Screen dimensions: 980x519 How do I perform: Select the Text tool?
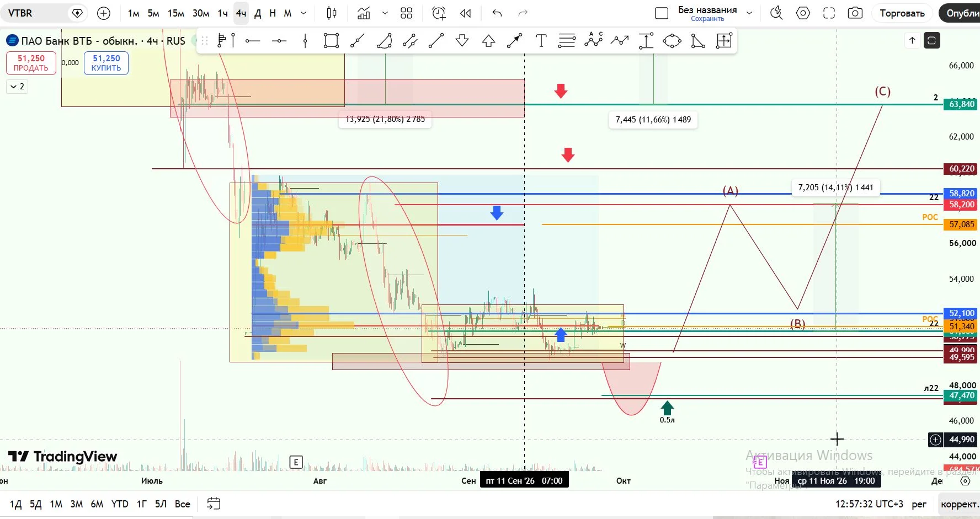point(541,40)
